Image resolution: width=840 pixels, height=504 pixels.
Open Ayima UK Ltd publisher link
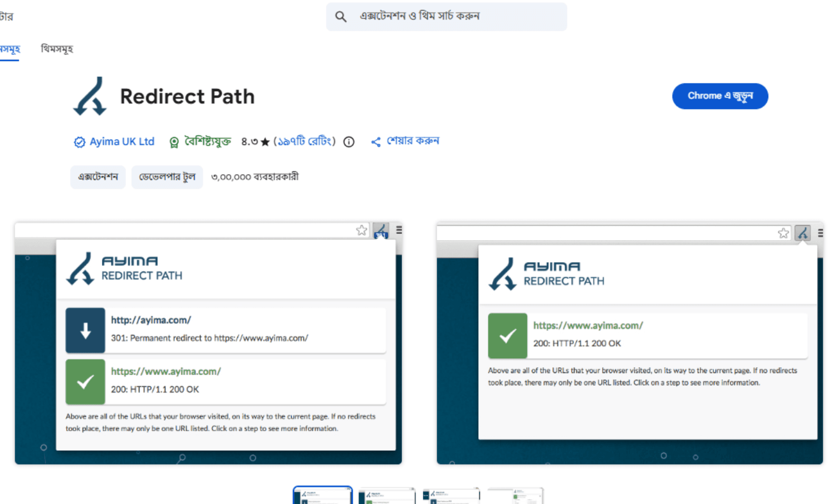122,142
